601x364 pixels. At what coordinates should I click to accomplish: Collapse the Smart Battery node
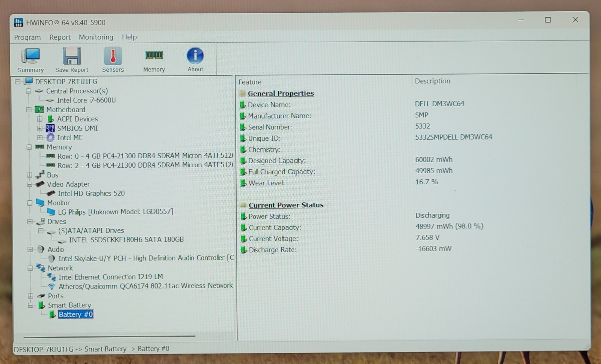[30, 305]
